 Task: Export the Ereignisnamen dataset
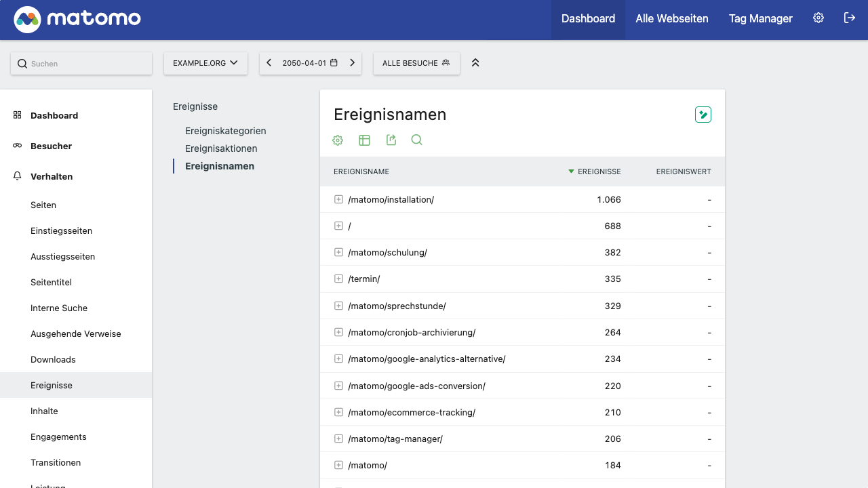click(391, 140)
